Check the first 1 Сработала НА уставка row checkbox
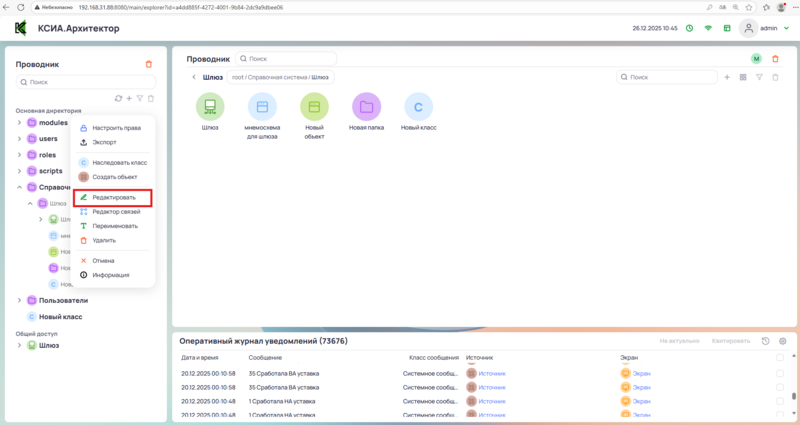The image size is (800, 425). [x=780, y=400]
